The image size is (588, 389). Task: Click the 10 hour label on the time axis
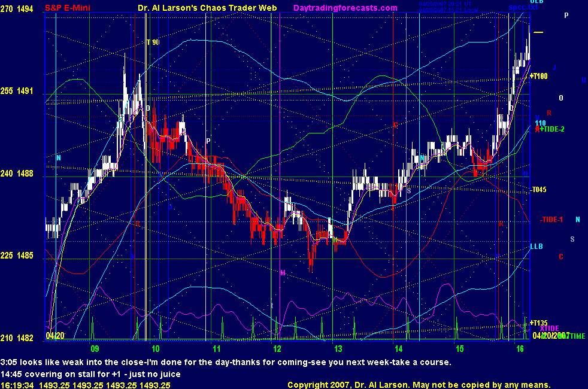tap(155, 349)
